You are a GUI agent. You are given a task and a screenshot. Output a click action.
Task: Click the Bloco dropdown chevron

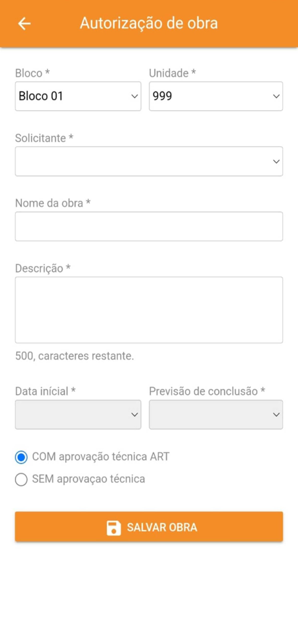pos(134,97)
